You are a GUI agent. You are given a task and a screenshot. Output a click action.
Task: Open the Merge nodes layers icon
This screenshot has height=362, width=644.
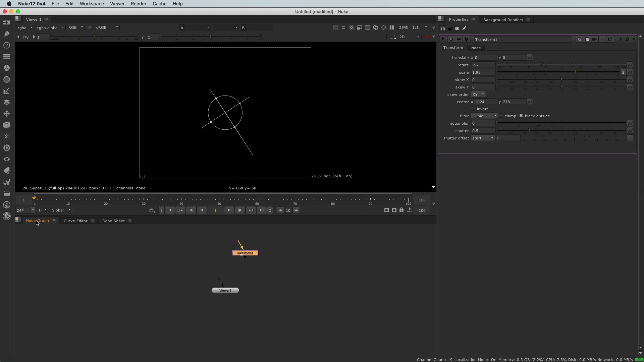[x=6, y=102]
